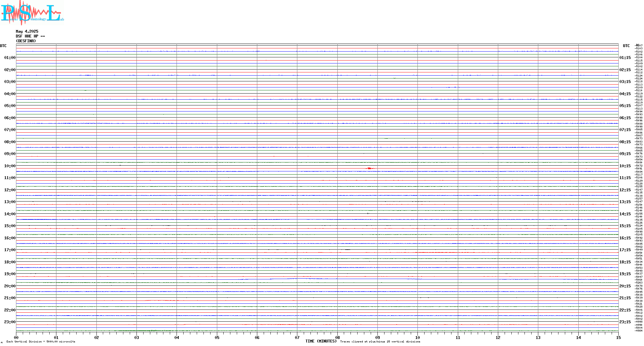Click the 05:00 hour label
Image resolution: width=644 pixels, height=346 pixels.
point(10,106)
